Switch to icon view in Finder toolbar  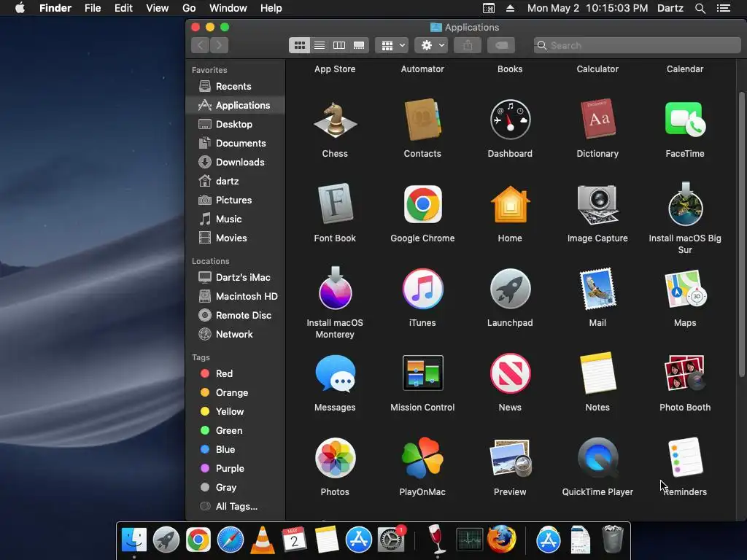(299, 45)
